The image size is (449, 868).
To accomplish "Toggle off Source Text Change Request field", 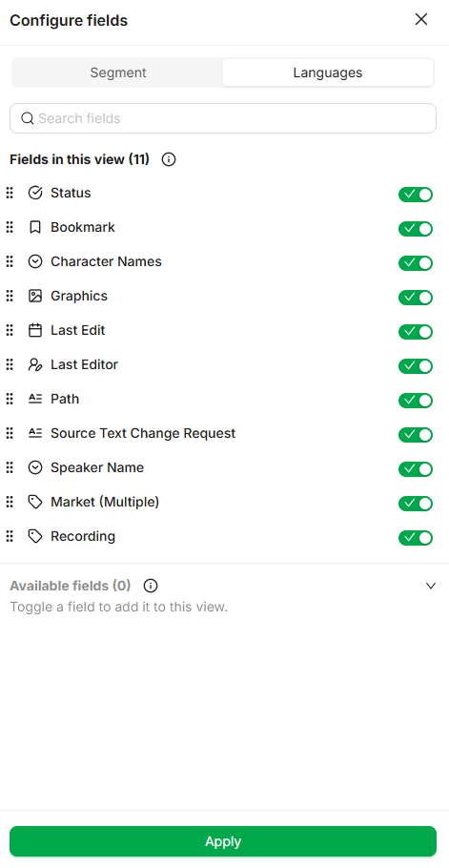I will click(x=416, y=435).
